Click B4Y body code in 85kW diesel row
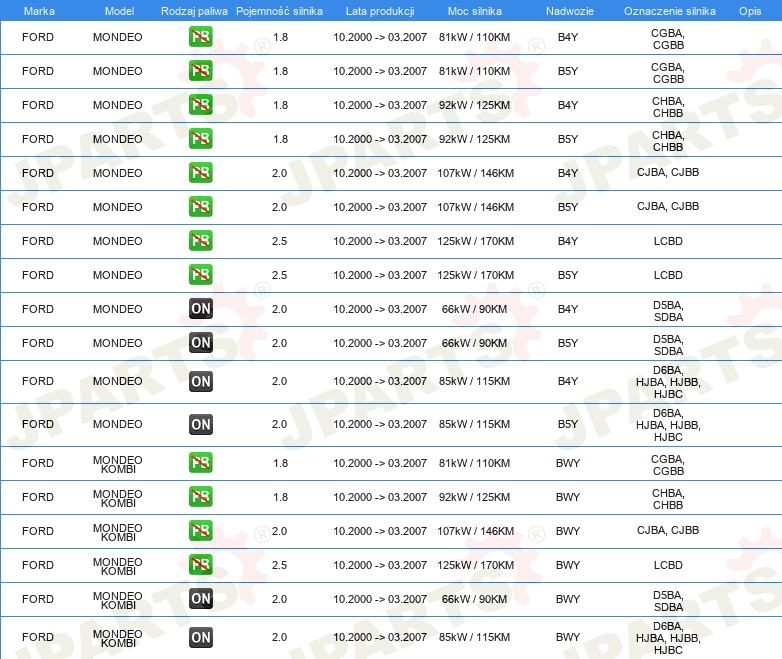Screen dimensions: 782x659 (568, 381)
